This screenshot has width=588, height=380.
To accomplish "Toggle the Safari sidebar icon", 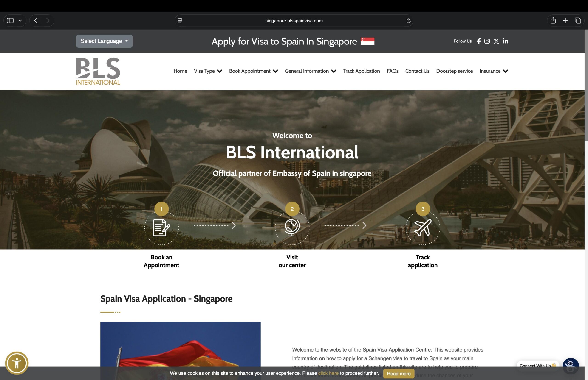I will click(10, 20).
